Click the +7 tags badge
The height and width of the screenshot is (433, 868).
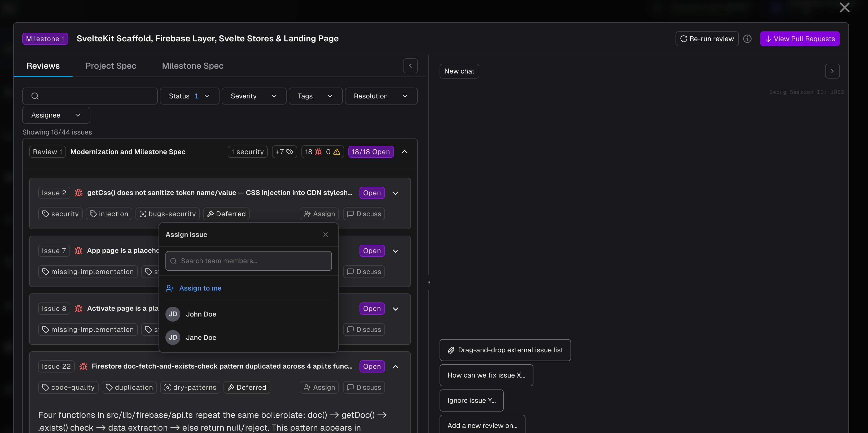tap(284, 152)
